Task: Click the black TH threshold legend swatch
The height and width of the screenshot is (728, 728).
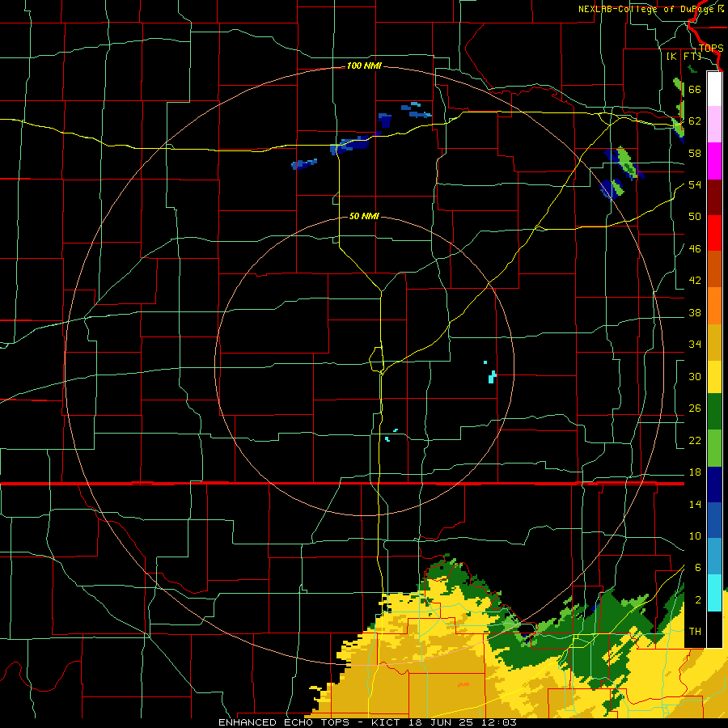Action: (714, 629)
